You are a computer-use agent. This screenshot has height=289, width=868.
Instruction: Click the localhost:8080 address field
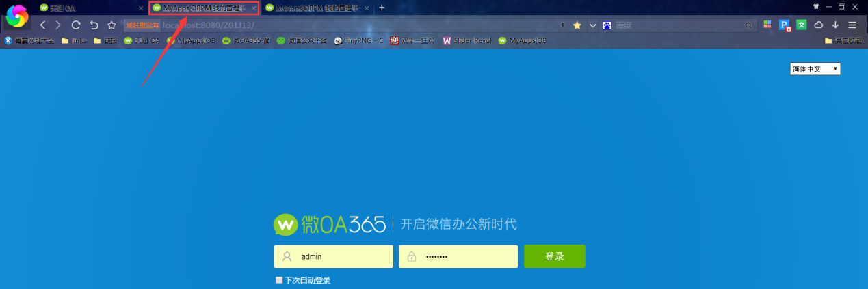356,25
